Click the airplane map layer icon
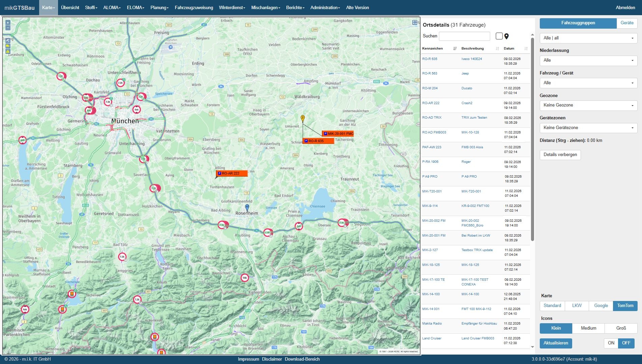642x364 pixels. tap(8, 40)
